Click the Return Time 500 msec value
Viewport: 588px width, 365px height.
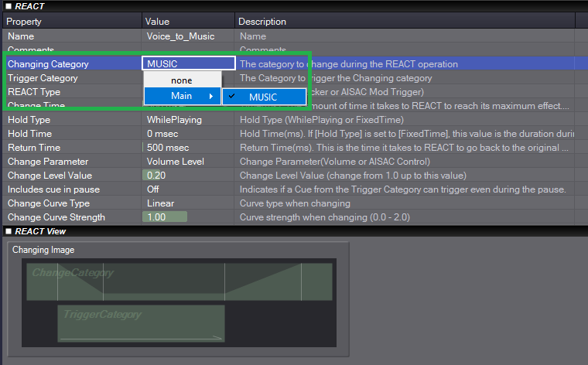[168, 148]
